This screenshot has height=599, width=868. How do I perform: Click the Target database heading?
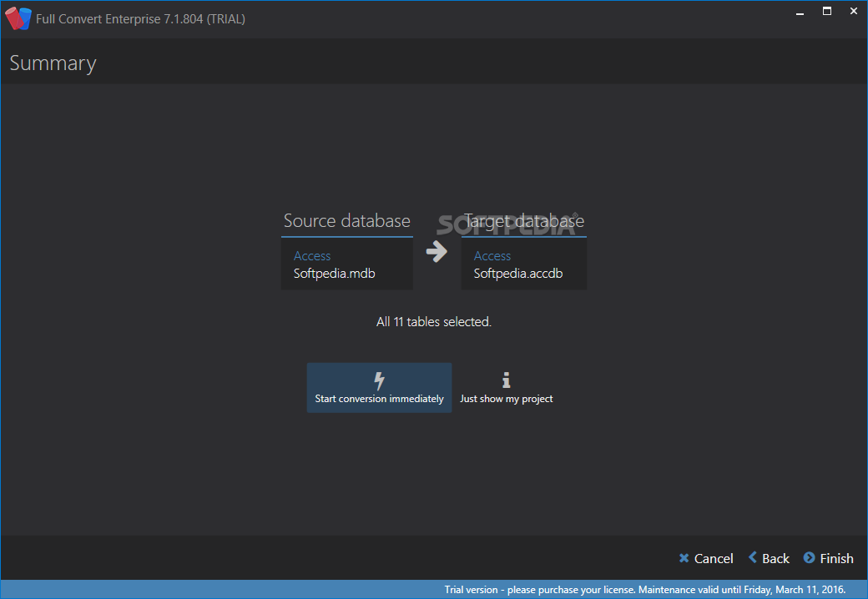pos(523,221)
